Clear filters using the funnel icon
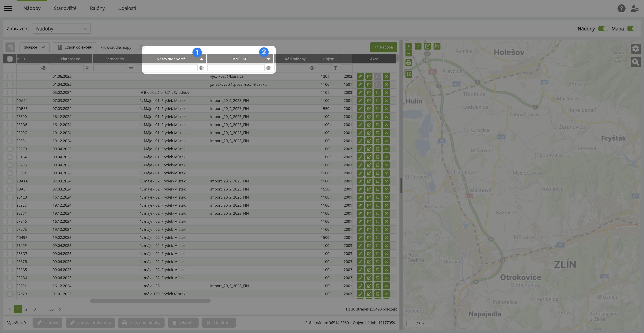Image resolution: width=644 pixels, height=333 pixels. click(10, 47)
